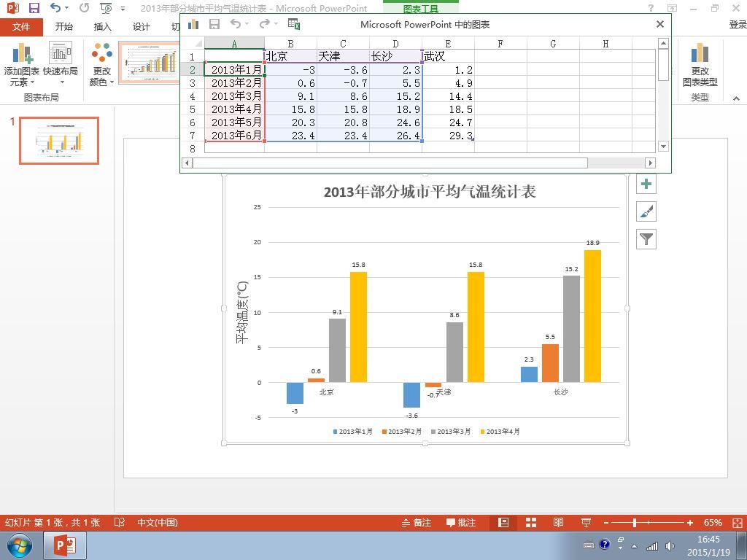This screenshot has width=747, height=560.
Task: Open PowerPoint help question mark
Action: click(x=651, y=8)
